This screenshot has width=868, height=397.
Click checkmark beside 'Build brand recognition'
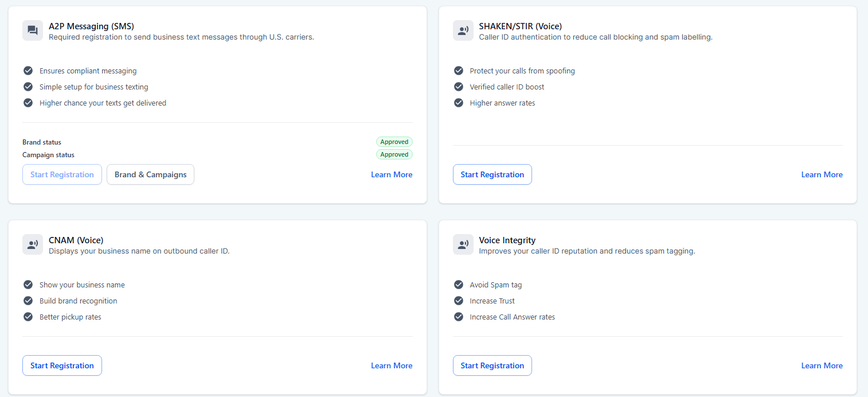point(28,301)
